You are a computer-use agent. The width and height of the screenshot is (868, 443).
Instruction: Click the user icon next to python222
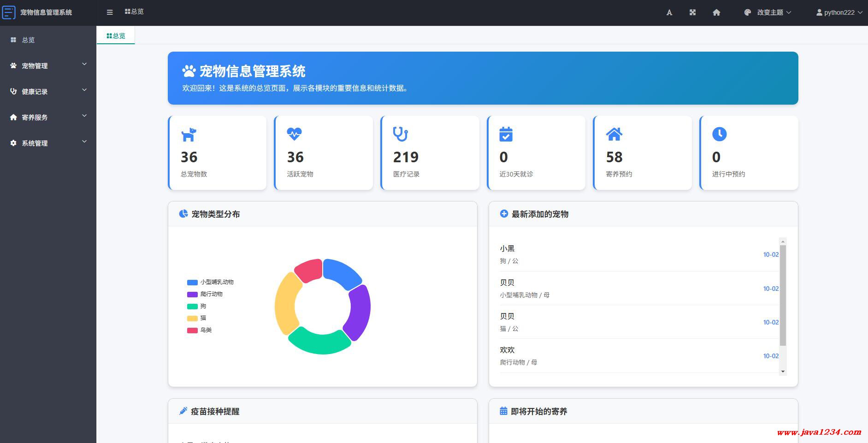point(819,12)
